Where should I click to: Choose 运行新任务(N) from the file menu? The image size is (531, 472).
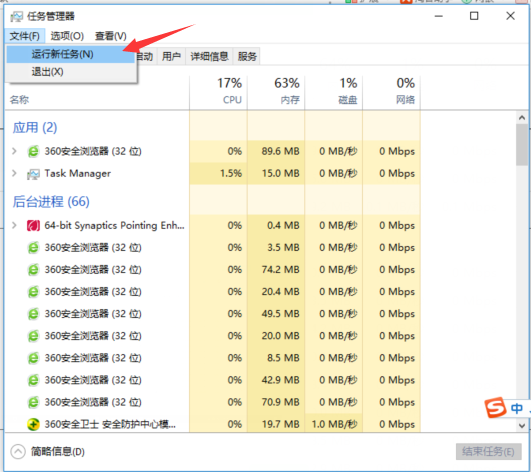pos(70,54)
